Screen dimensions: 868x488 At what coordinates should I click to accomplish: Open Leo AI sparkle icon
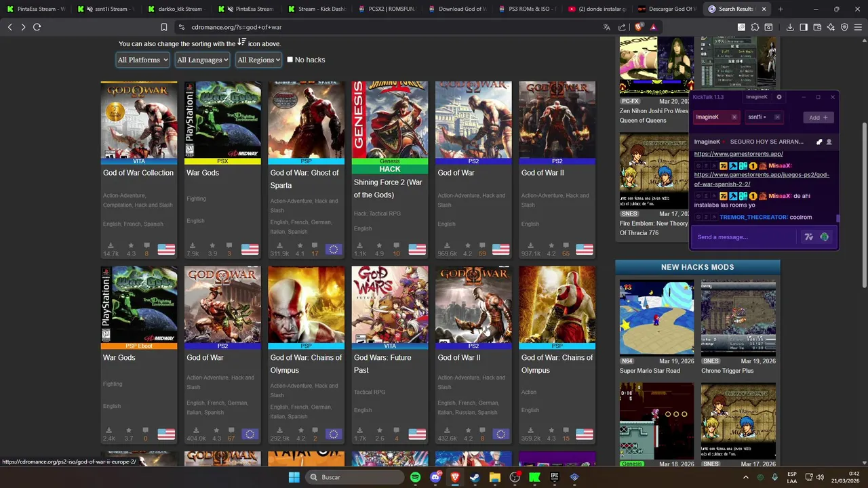pyautogui.click(x=831, y=27)
